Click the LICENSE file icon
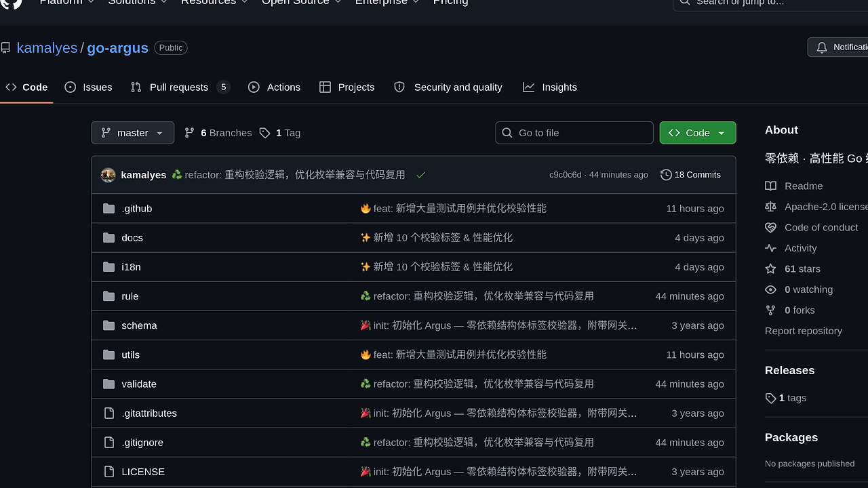Screen dimensions: 868x488 pos(108,472)
